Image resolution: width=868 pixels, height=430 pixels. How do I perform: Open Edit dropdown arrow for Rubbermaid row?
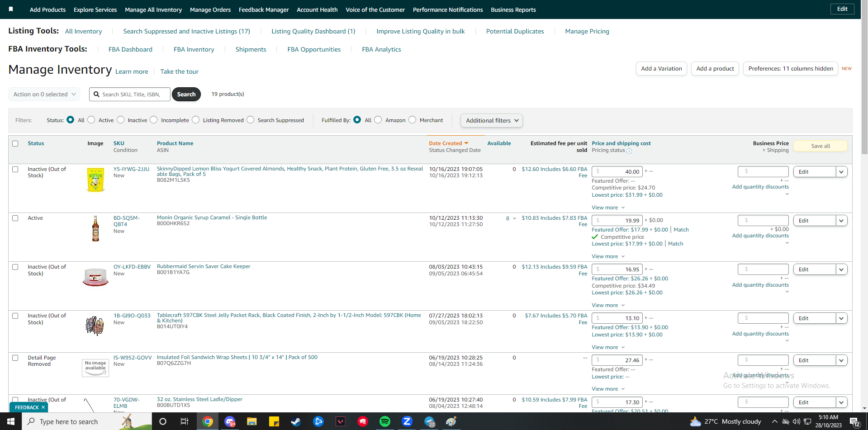(842, 269)
